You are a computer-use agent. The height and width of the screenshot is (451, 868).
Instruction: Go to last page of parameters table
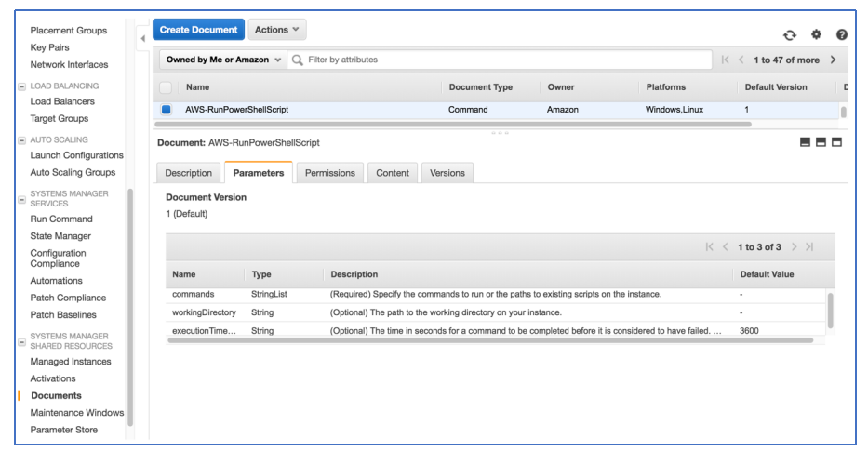pos(809,246)
